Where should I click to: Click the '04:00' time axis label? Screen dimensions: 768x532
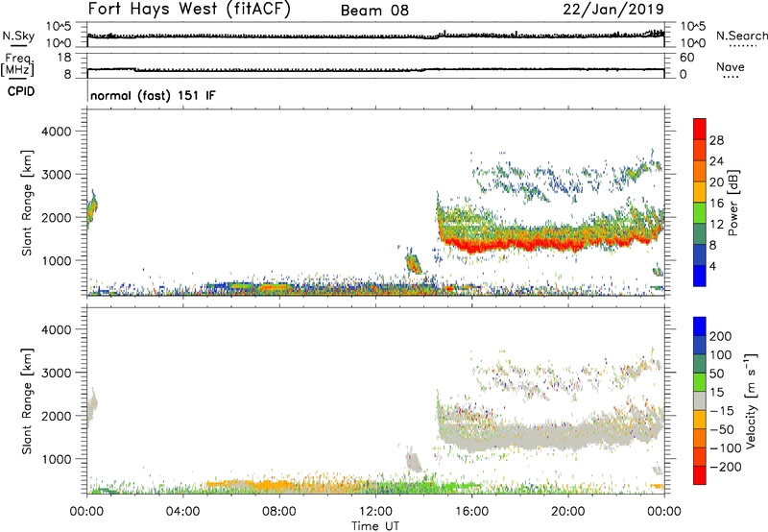(x=183, y=512)
